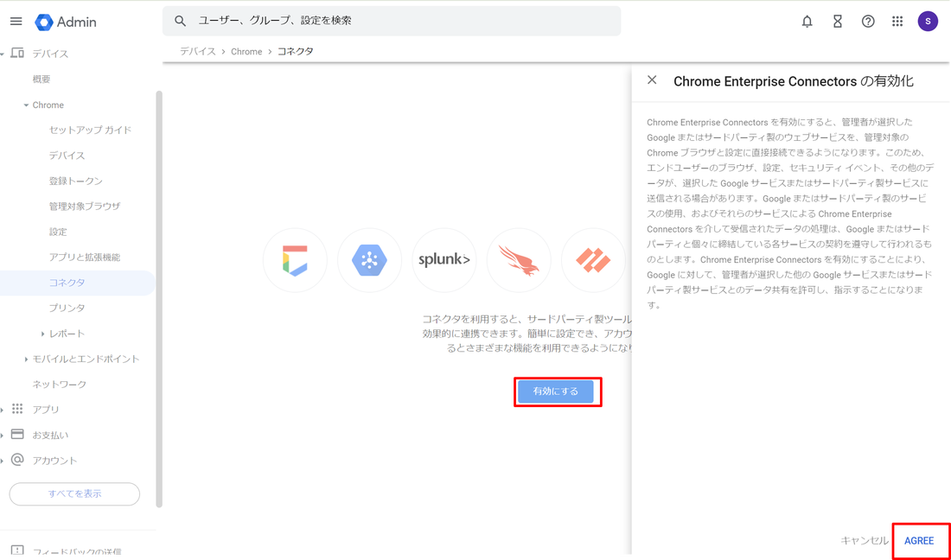
Task: Click the CrowdStrike falcon connector icon
Action: pyautogui.click(x=519, y=260)
